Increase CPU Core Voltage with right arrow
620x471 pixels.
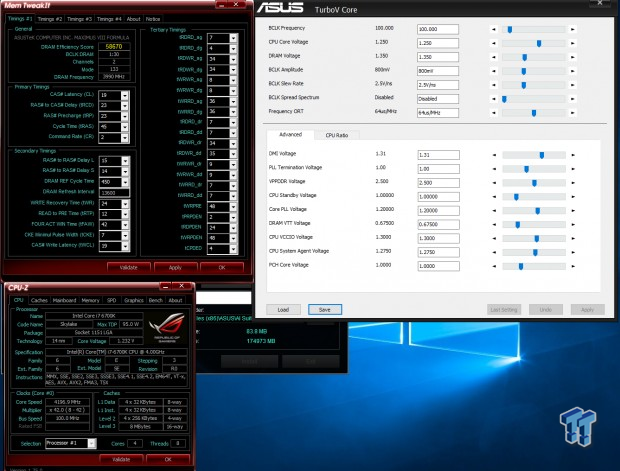pos(573,43)
